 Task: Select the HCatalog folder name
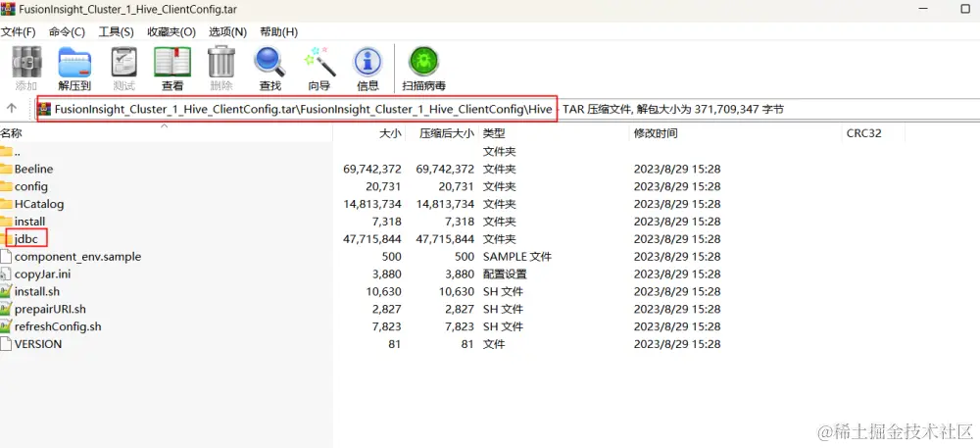[x=39, y=204]
